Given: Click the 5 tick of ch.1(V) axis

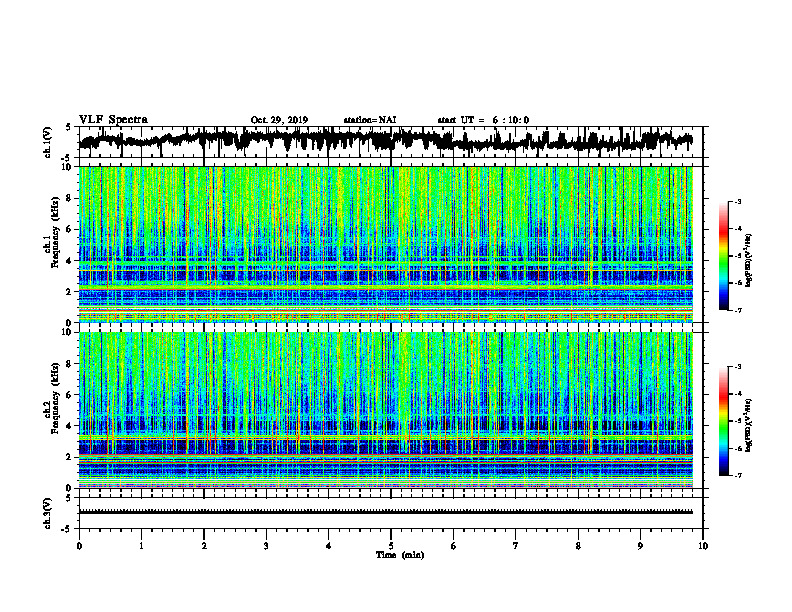Looking at the screenshot, I should [x=70, y=127].
